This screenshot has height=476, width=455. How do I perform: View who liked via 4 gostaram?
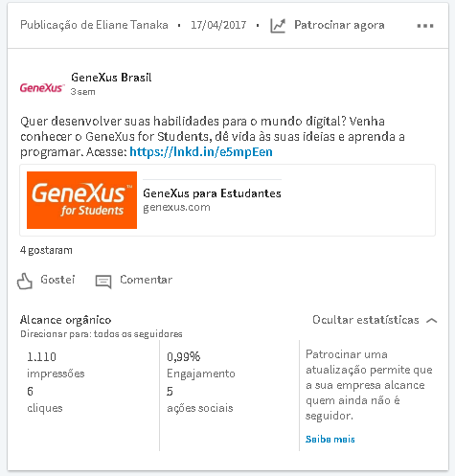46,250
